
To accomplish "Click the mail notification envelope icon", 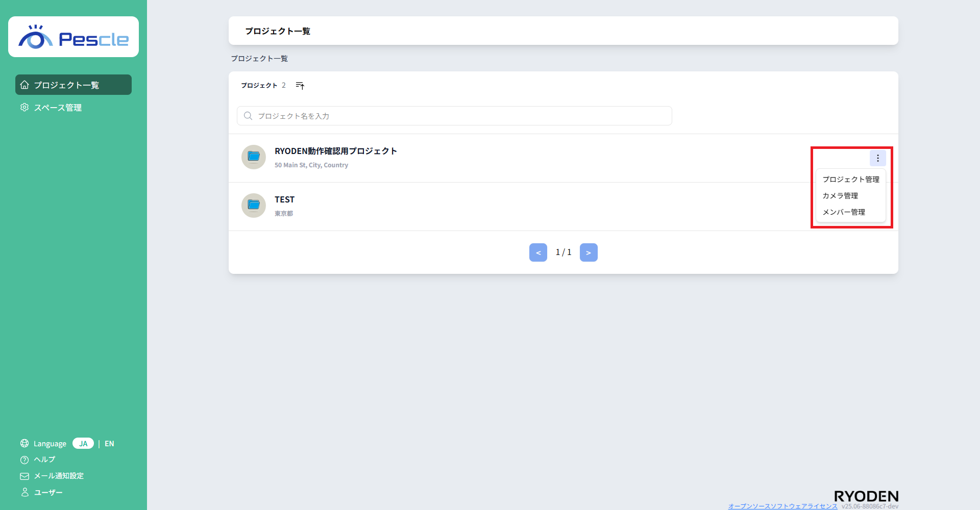I will click(x=24, y=476).
